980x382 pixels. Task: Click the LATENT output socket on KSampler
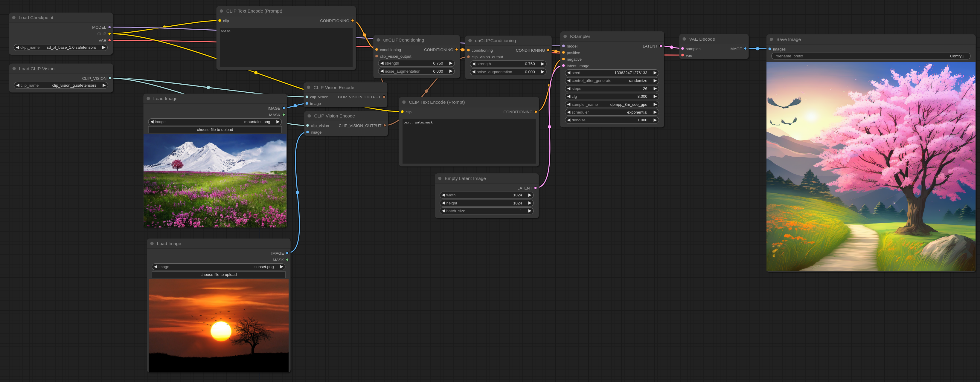click(x=661, y=46)
